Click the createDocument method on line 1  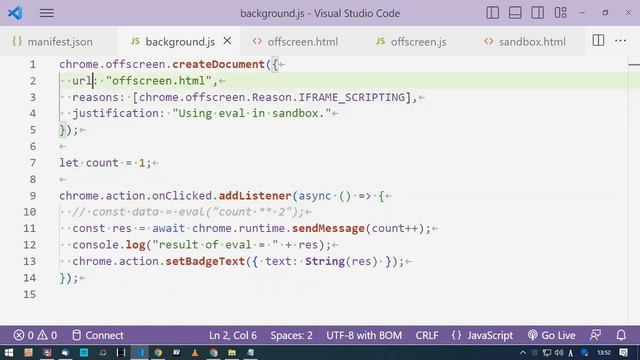(x=218, y=64)
